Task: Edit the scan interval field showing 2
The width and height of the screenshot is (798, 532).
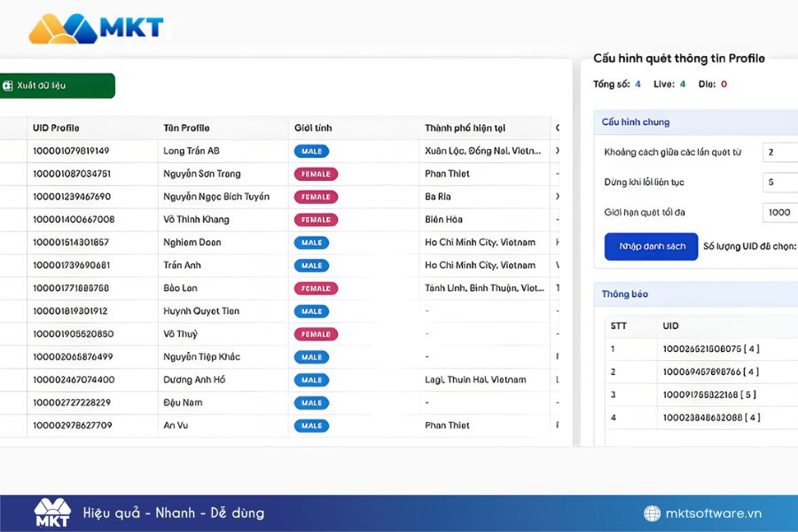Action: coord(780,153)
